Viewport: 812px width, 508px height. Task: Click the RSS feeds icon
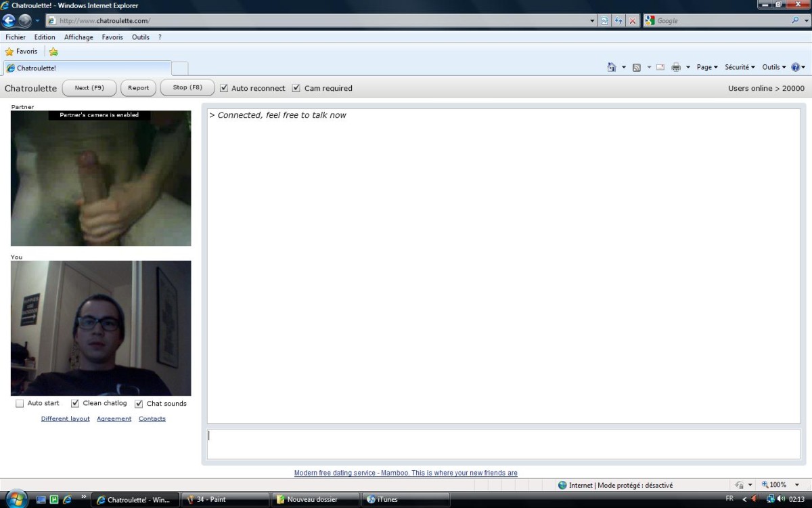(636, 67)
